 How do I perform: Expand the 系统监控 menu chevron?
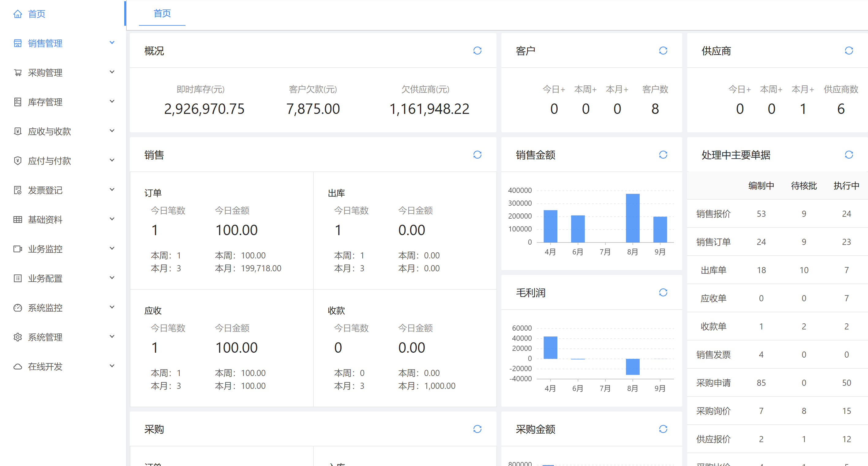tap(112, 307)
